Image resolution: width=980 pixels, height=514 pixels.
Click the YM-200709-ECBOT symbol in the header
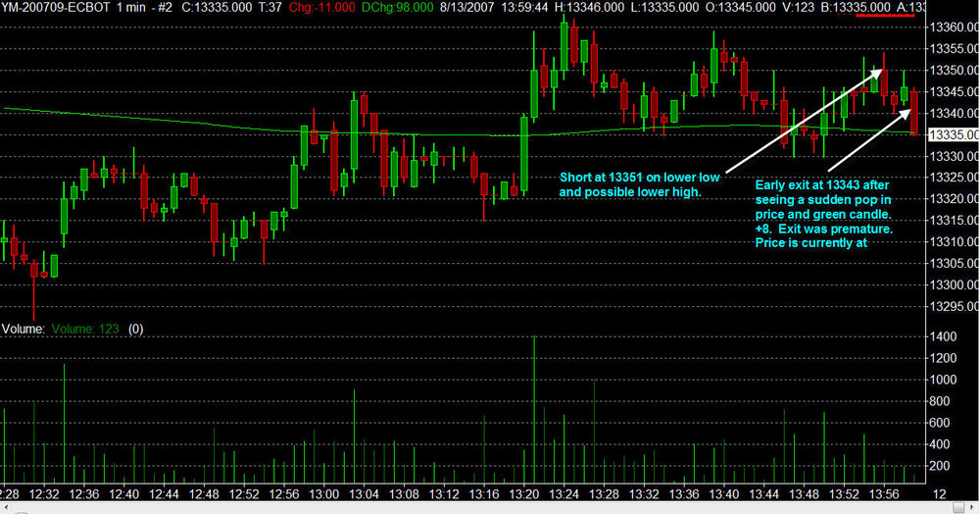(56, 8)
